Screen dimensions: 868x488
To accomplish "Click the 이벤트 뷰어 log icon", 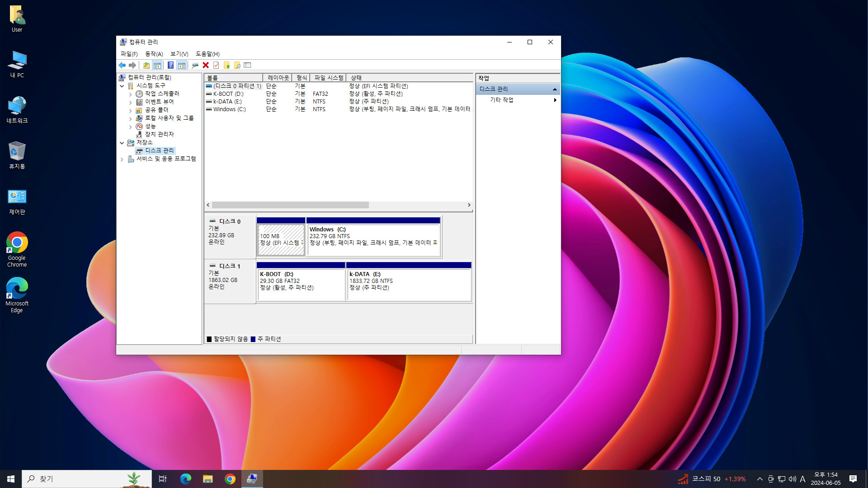I will [139, 102].
